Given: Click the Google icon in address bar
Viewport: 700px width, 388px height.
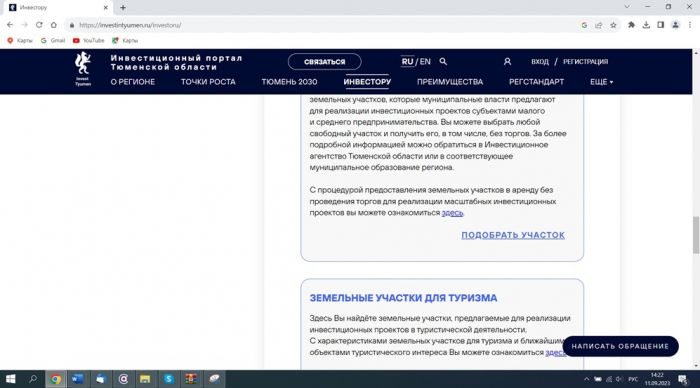Looking at the screenshot, I should [x=584, y=25].
